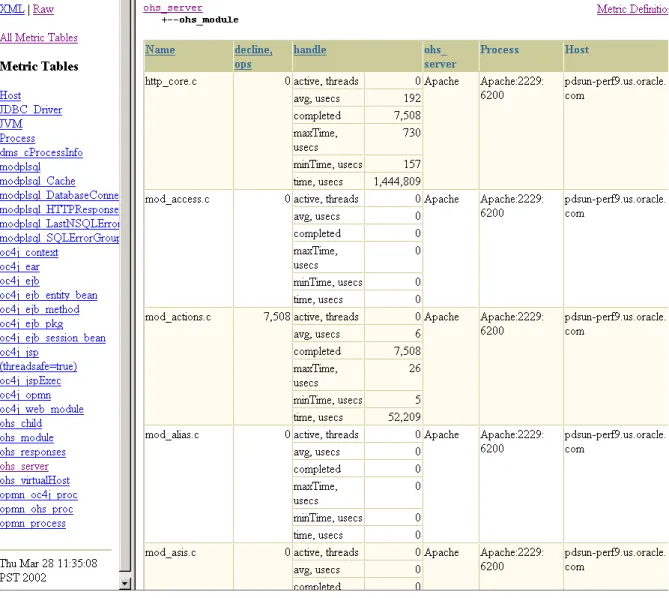Screen dimensions: 669x598
Task: Click the 157 minTime value
Action: pyautogui.click(x=412, y=164)
